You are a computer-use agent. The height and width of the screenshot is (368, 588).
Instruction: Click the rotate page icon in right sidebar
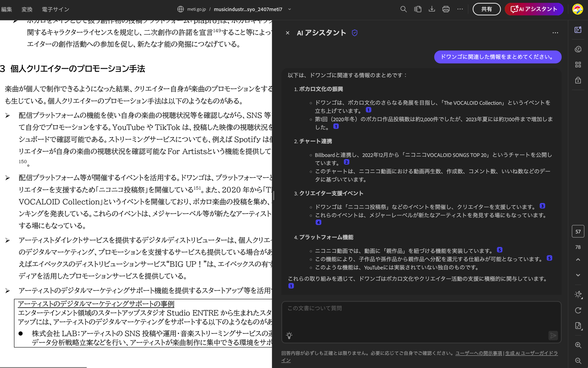pos(578,310)
